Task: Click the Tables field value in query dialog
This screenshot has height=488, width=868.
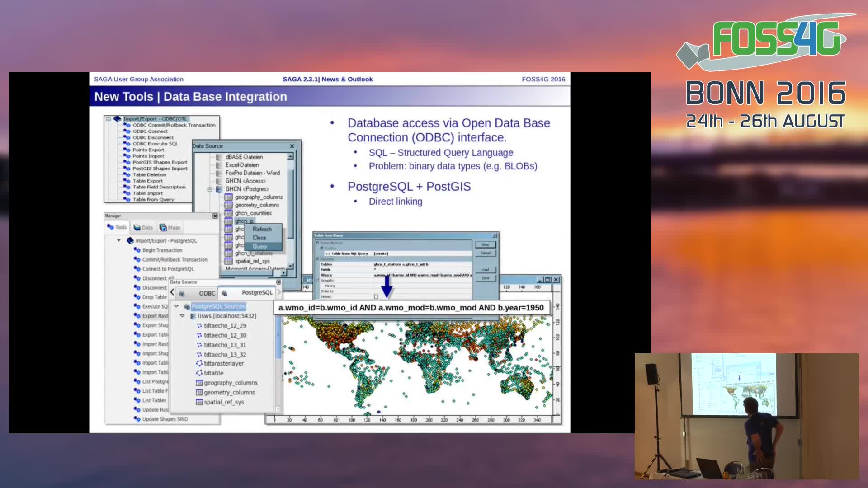Action: [x=423, y=264]
